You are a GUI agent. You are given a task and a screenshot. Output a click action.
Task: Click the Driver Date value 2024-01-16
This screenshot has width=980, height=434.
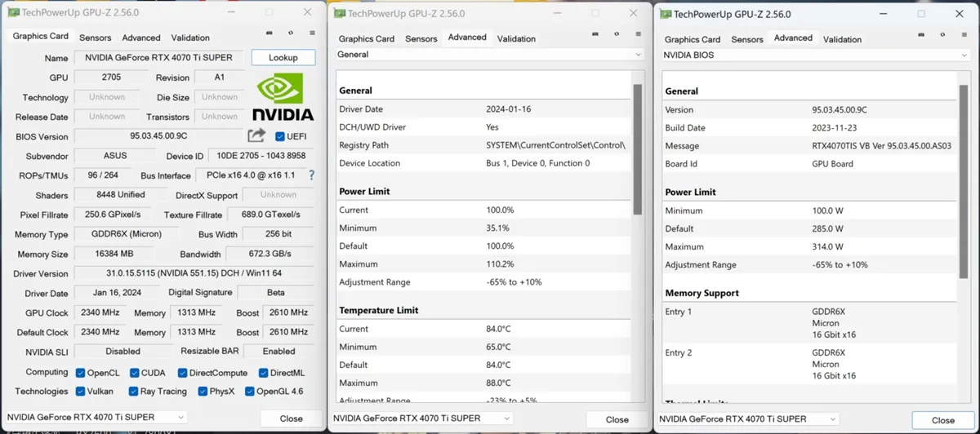509,109
